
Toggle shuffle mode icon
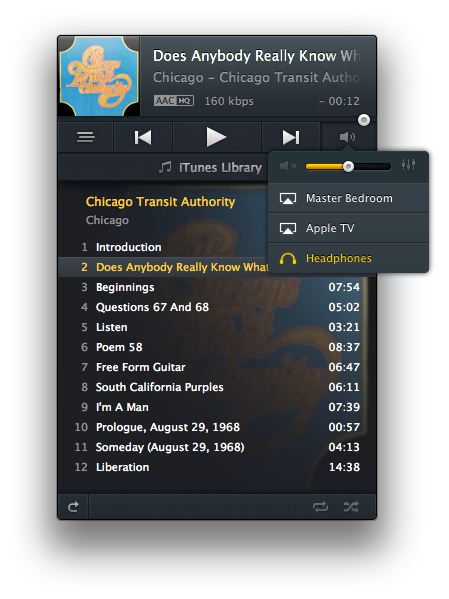351,507
